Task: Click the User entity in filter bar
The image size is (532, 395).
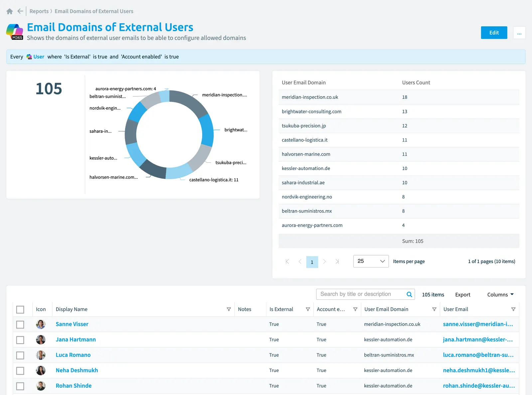Action: click(35, 57)
